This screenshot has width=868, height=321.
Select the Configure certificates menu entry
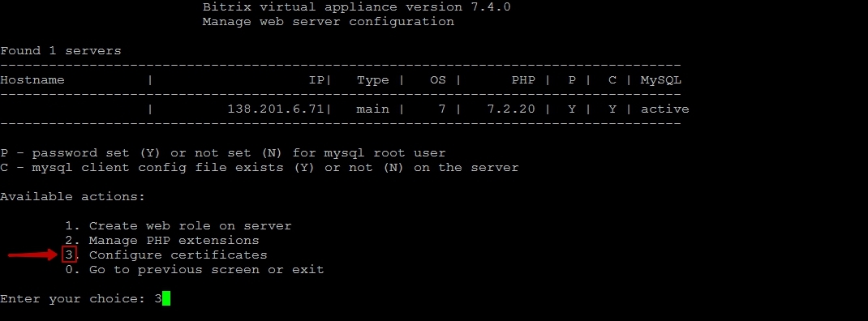coord(178,255)
